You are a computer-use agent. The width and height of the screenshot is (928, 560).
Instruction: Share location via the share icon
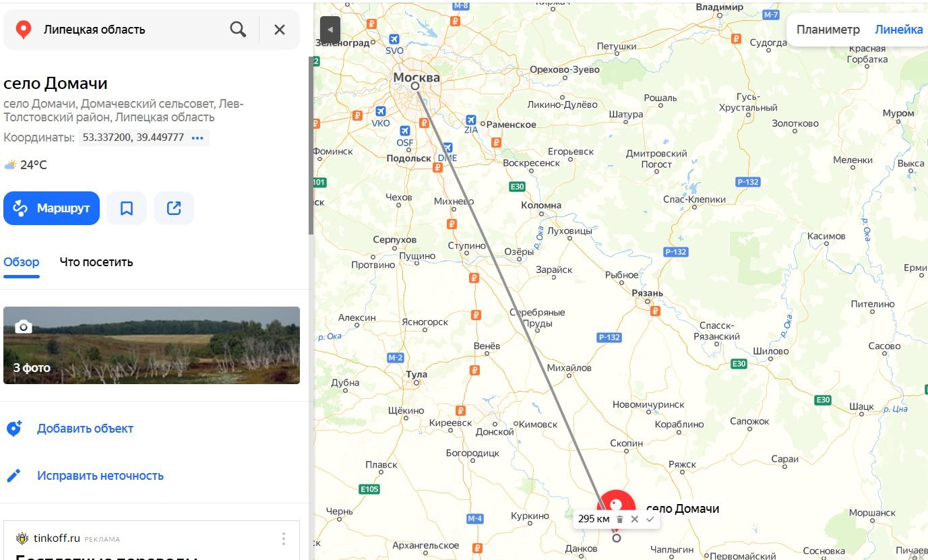[174, 208]
